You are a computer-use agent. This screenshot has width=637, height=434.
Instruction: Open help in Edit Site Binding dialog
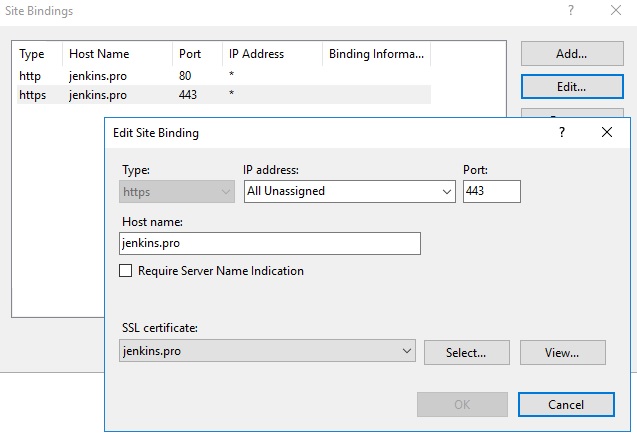click(562, 132)
